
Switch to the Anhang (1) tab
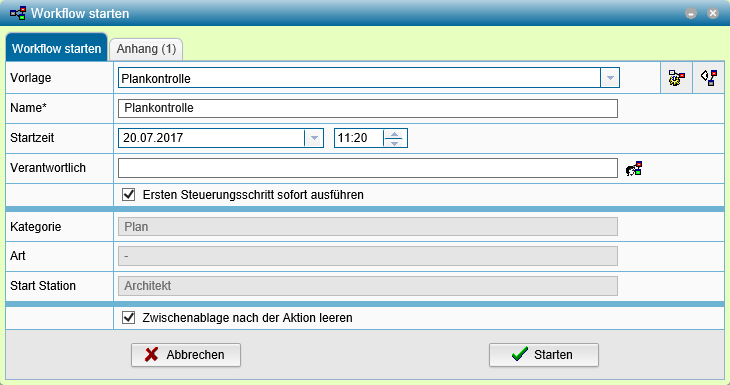tap(146, 49)
